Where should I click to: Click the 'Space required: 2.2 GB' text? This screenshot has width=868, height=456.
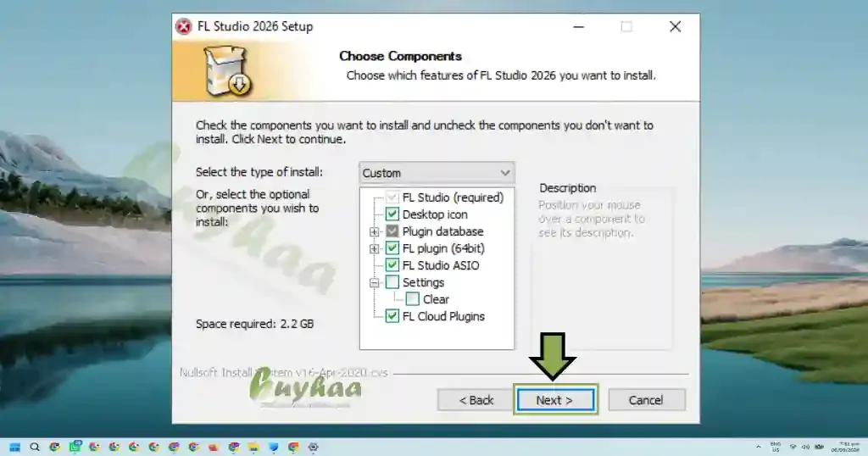tap(254, 325)
